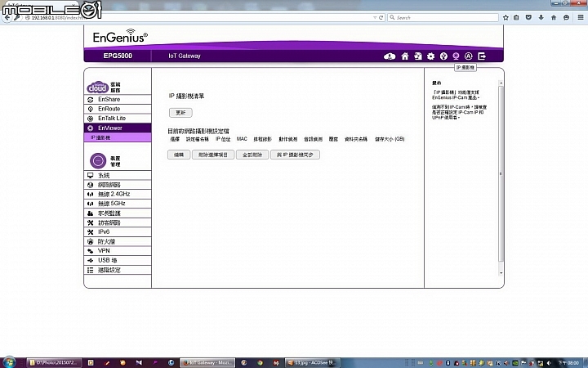The height and width of the screenshot is (368, 588).
Task: Open the parental control menu item above 訪客網路
Action: click(x=118, y=213)
